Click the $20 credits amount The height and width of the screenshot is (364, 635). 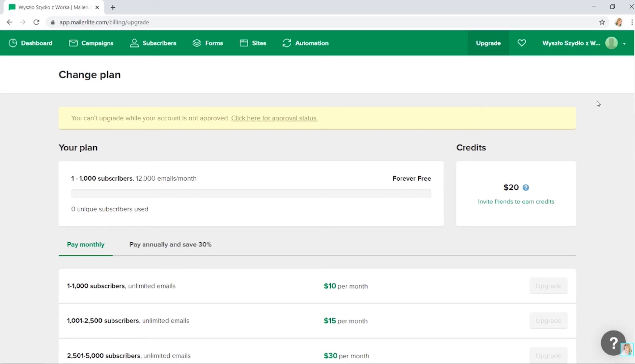click(x=511, y=187)
